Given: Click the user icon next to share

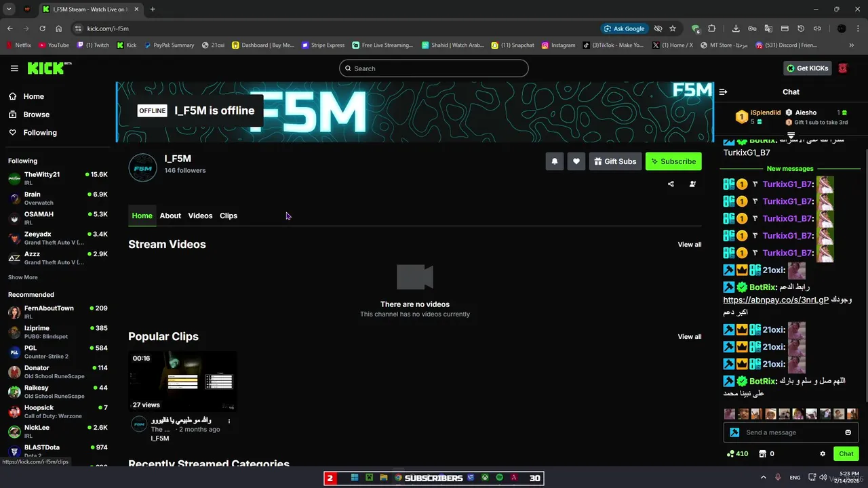Looking at the screenshot, I should 692,184.
